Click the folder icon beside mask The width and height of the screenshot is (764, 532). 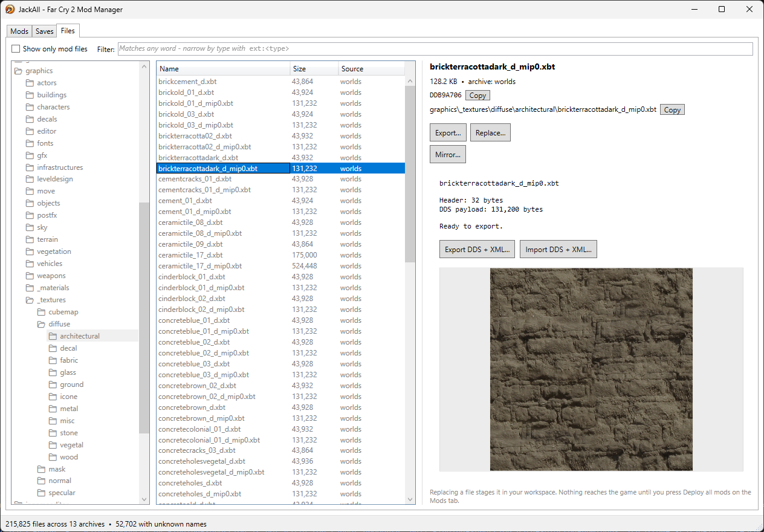(41, 469)
